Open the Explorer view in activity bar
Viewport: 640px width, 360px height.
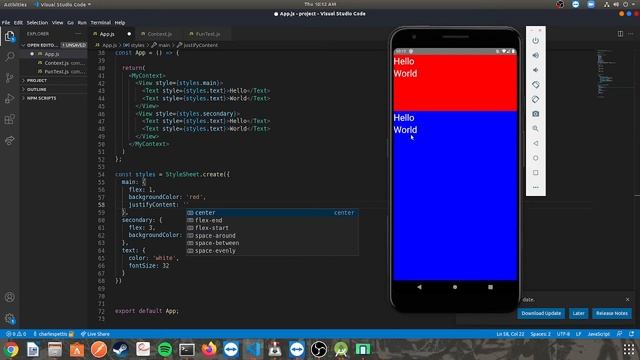click(10, 37)
